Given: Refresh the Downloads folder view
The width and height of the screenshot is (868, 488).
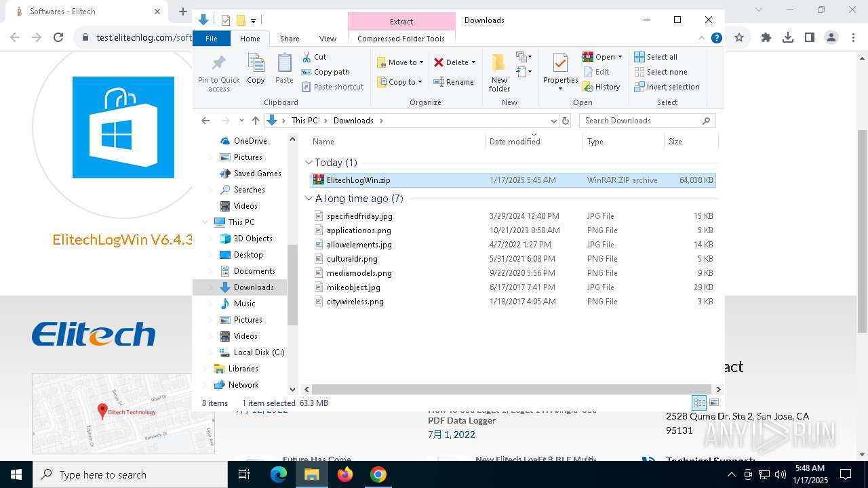Looking at the screenshot, I should (x=566, y=121).
